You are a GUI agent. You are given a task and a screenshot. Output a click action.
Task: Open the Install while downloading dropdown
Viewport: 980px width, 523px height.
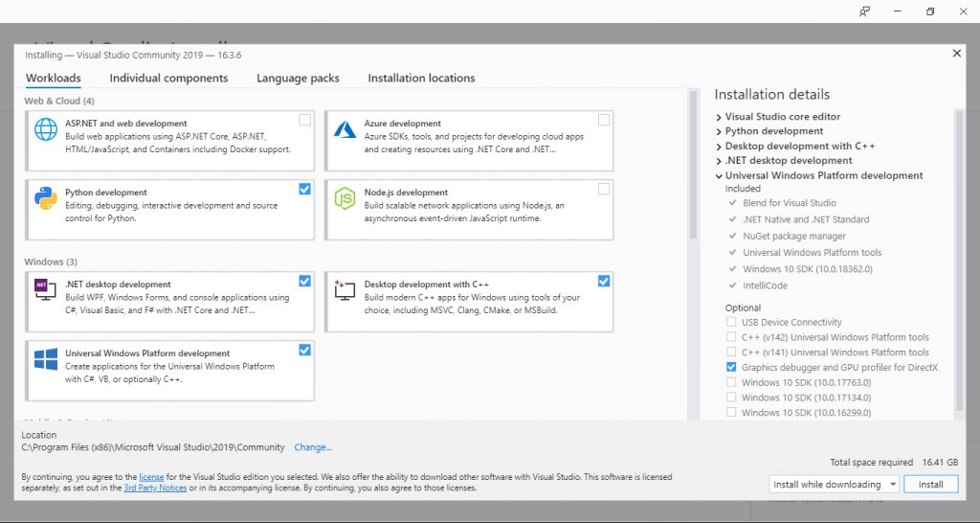(x=835, y=485)
